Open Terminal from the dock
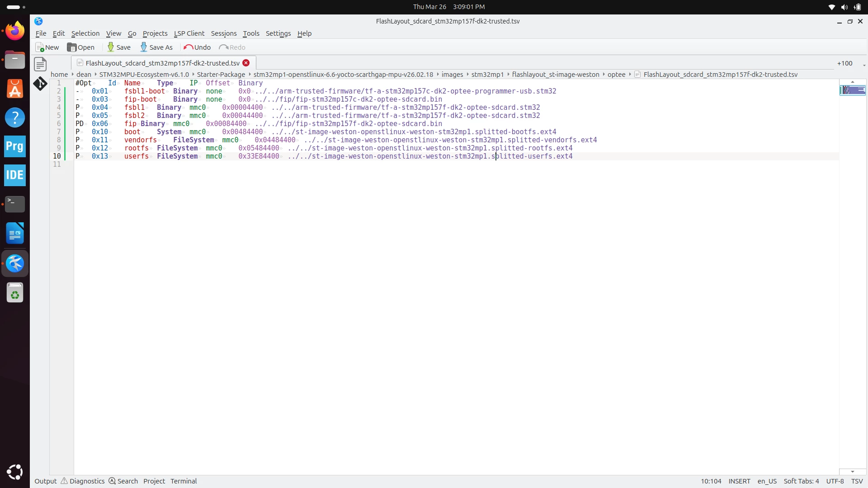 point(15,204)
